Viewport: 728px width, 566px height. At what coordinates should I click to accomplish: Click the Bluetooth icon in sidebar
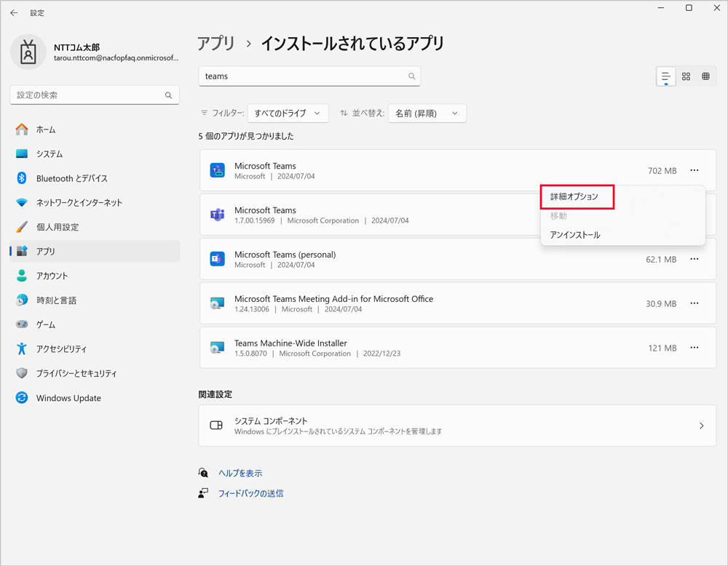(21, 178)
